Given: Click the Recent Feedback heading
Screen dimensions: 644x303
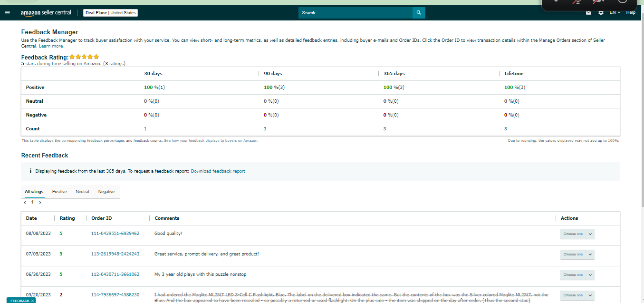Looking at the screenshot, I should click(45, 156).
